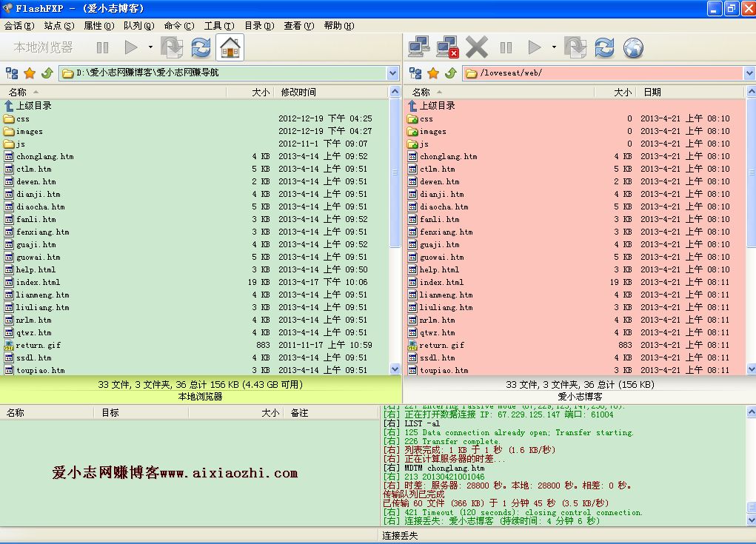The width and height of the screenshot is (756, 544).
Task: Click the connect to site icon
Action: click(x=419, y=48)
